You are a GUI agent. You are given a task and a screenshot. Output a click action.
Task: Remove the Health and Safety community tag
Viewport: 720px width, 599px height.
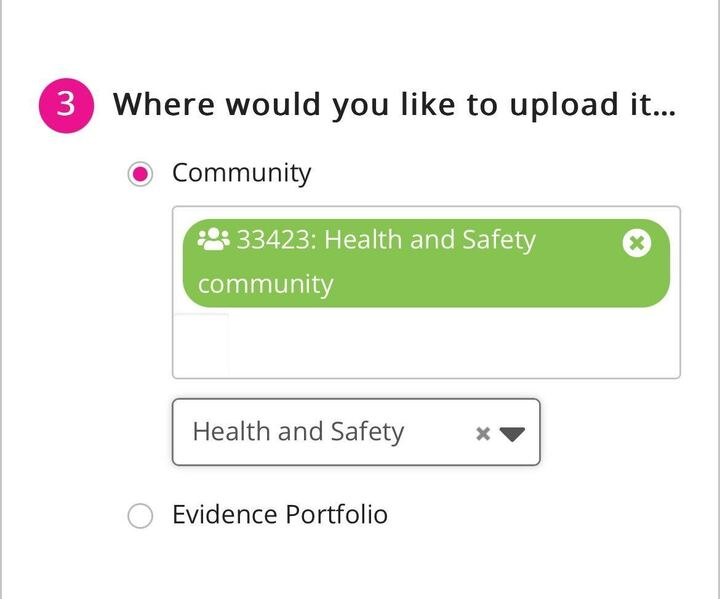(637, 243)
